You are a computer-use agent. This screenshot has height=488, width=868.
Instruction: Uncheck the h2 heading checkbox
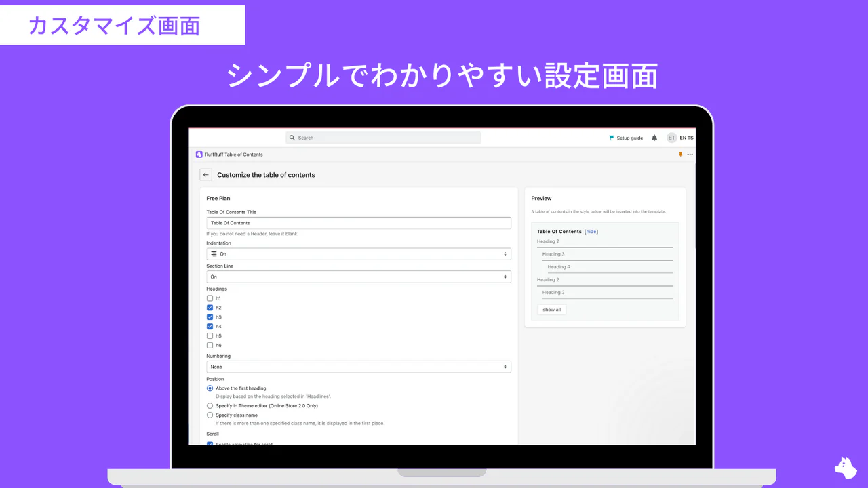(x=210, y=308)
